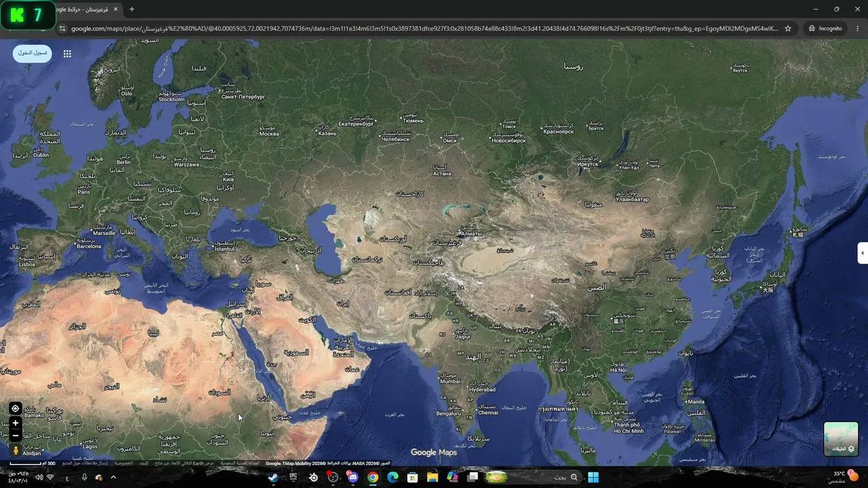Open a new browser tab

point(132,9)
